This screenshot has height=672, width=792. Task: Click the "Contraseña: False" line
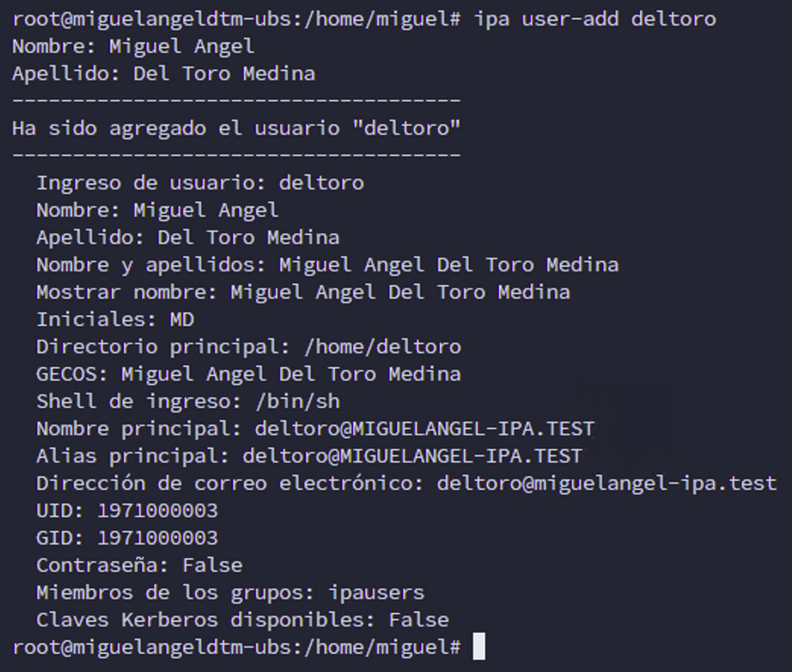pyautogui.click(x=139, y=565)
